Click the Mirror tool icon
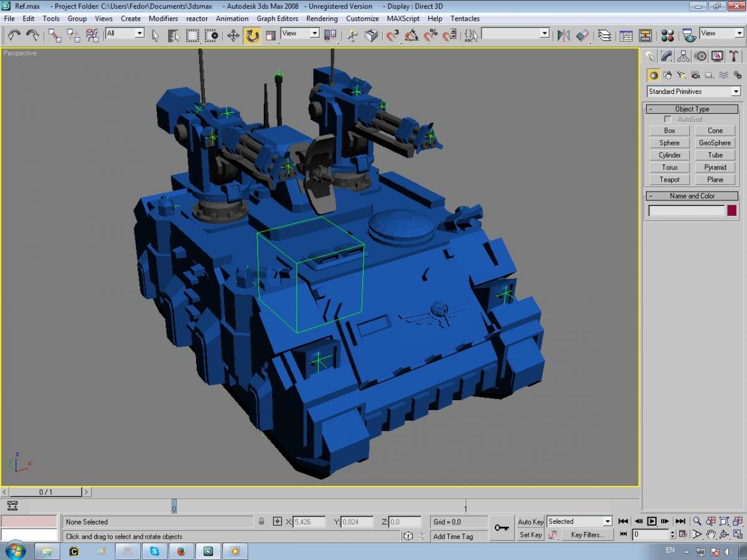The width and height of the screenshot is (747, 560). 563,35
